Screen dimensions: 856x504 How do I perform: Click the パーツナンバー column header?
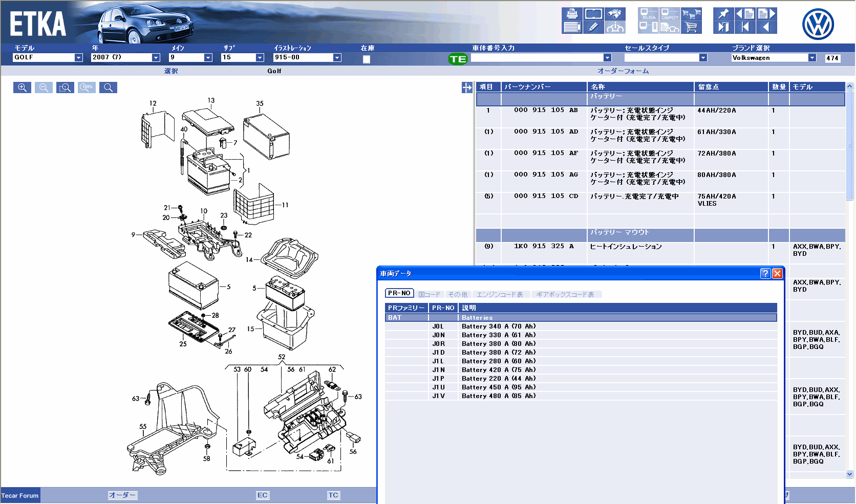[544, 87]
